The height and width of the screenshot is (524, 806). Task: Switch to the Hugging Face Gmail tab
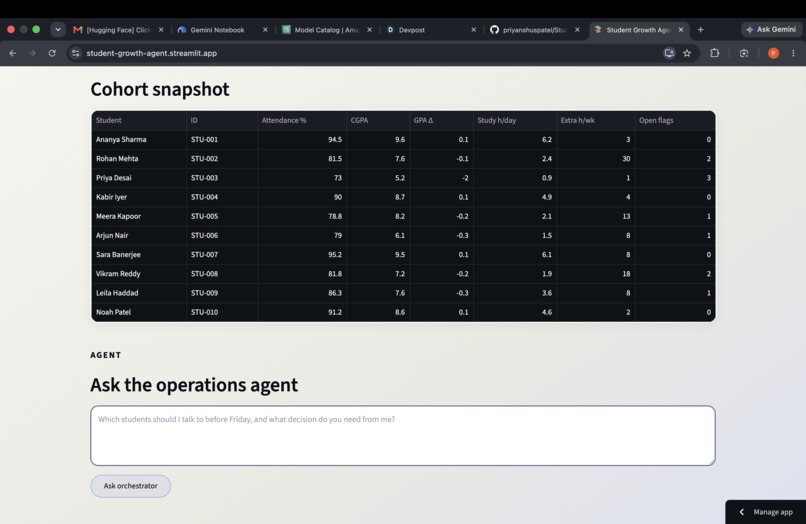(117, 30)
